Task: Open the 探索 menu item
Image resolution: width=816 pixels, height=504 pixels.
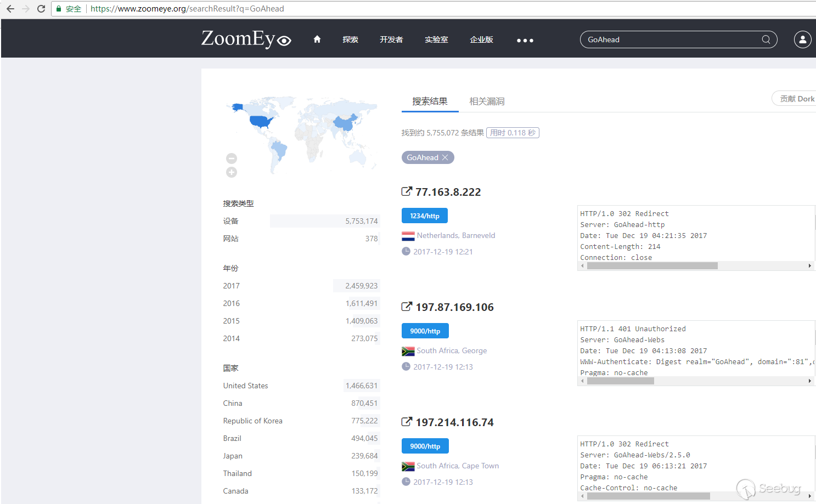Action: pos(350,39)
